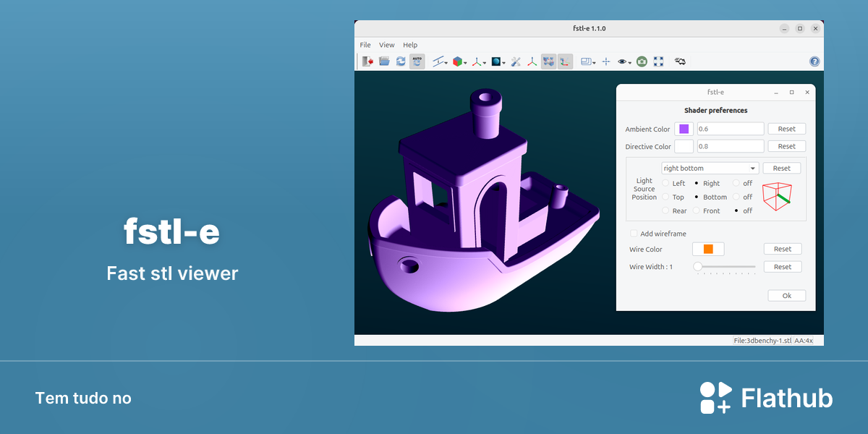
Task: Open help with the blue question mark icon
Action: coord(814,61)
